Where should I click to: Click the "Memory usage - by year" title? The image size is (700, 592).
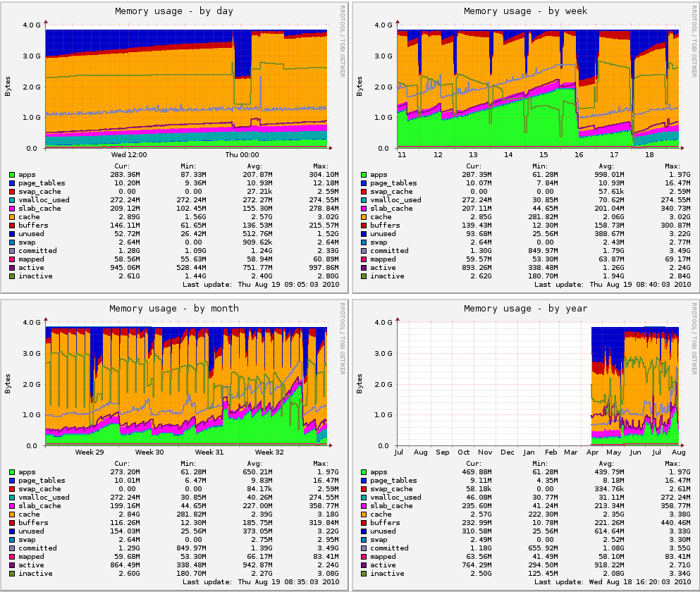tap(525, 309)
